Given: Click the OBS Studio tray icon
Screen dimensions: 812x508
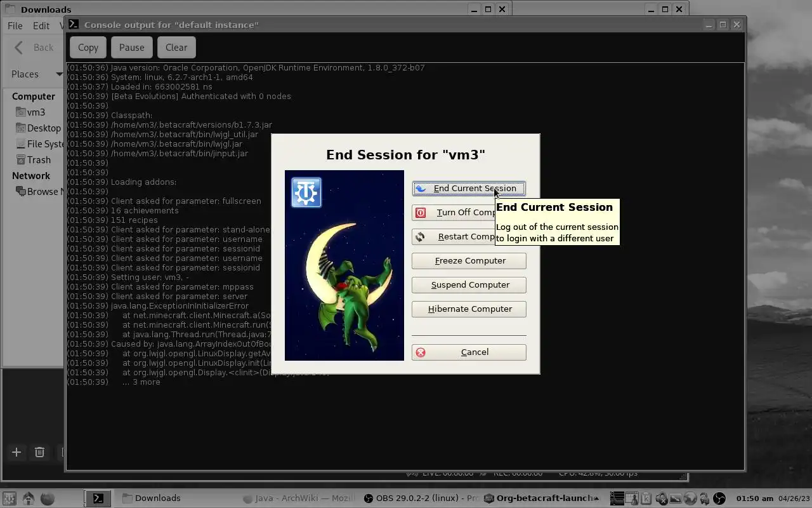Looking at the screenshot, I should click(x=719, y=498).
